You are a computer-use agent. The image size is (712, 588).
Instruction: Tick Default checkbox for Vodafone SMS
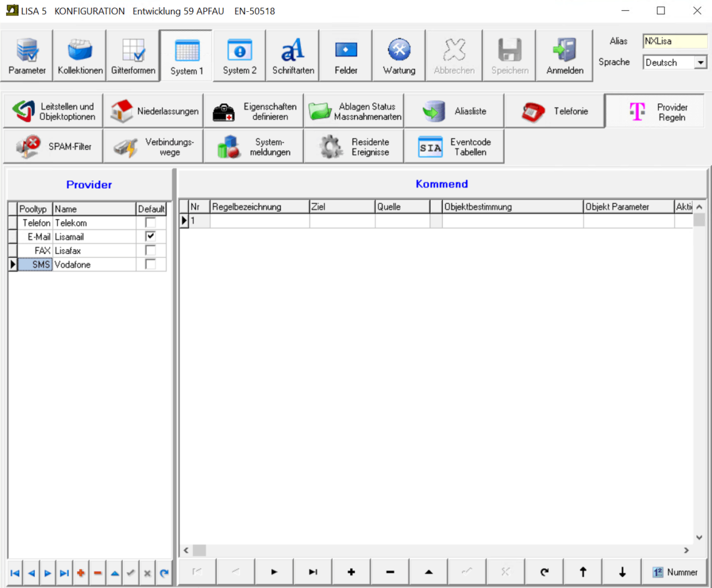(151, 265)
